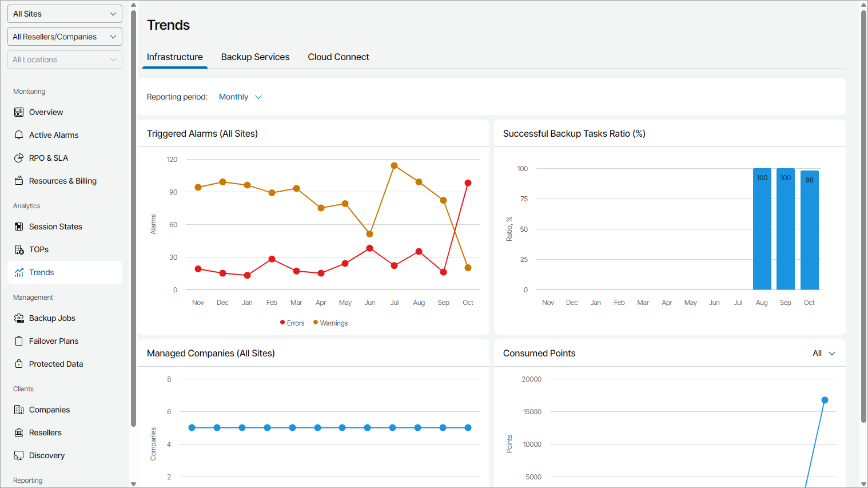
Task: Switch to the Backup Services tab
Action: (255, 57)
